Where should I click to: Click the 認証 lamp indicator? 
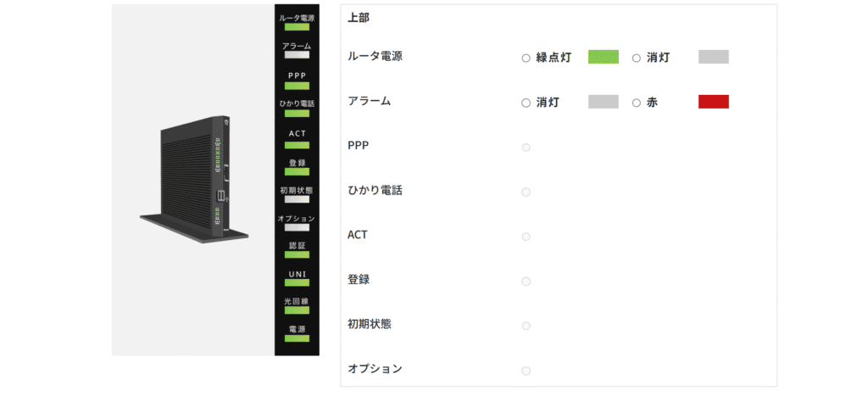point(297,254)
